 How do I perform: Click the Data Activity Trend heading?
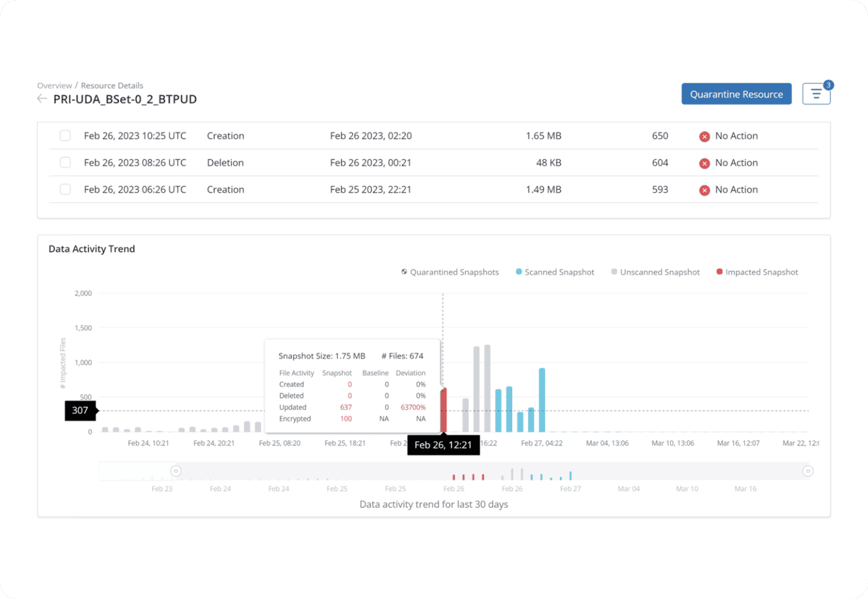click(91, 249)
